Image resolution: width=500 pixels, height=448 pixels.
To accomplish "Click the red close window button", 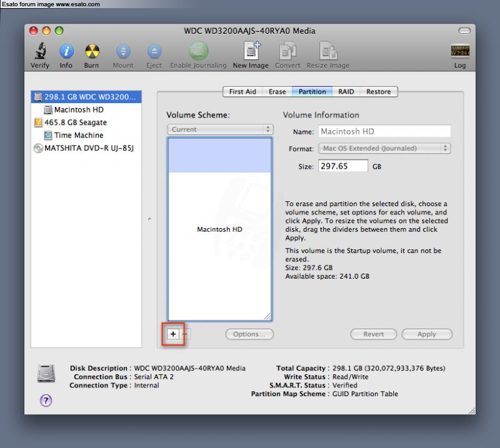I will 34,31.
